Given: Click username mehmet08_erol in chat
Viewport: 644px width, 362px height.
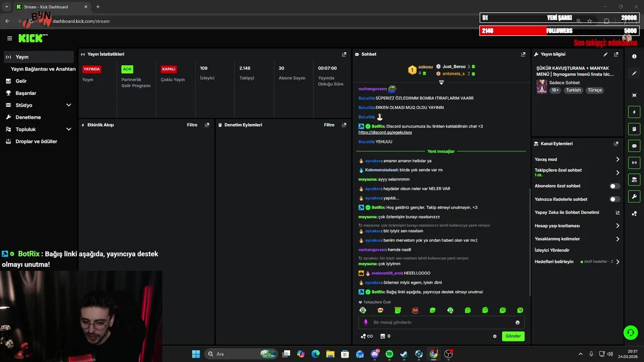Looking at the screenshot, I should pyautogui.click(x=387, y=273).
